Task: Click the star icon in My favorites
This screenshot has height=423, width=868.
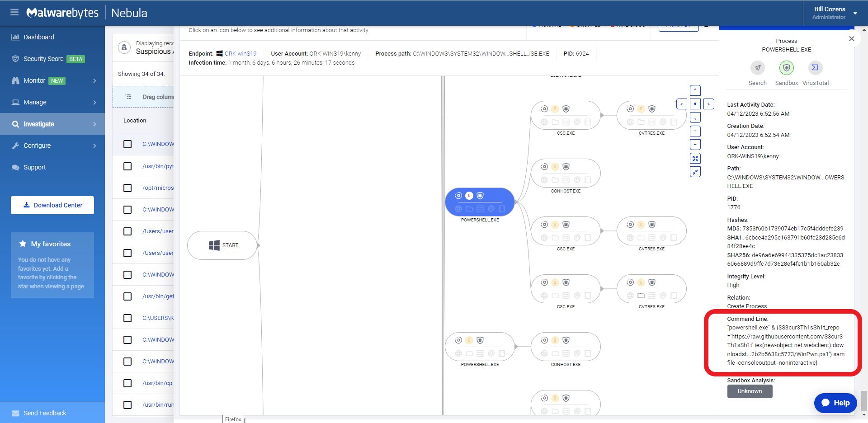Action: (23, 244)
